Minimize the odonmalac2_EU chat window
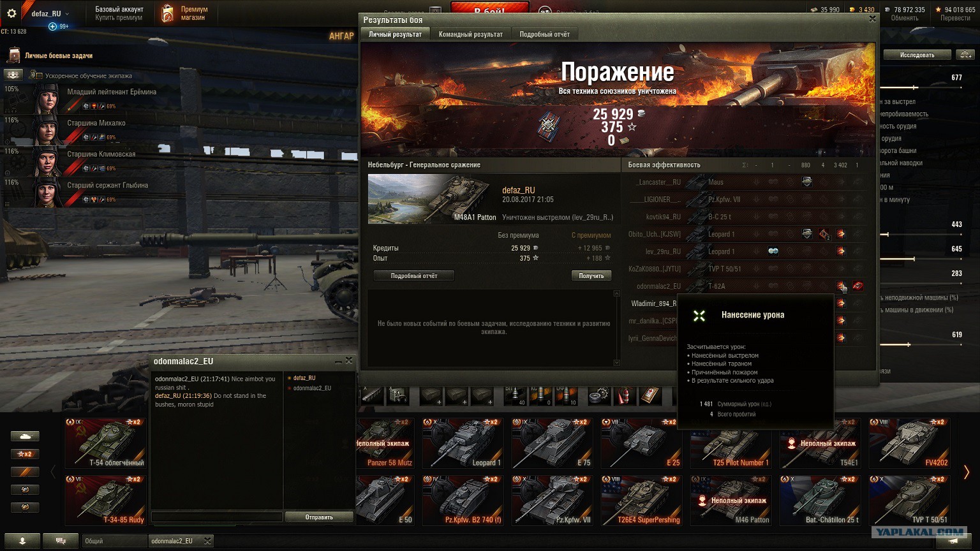The image size is (980, 551). coord(338,362)
